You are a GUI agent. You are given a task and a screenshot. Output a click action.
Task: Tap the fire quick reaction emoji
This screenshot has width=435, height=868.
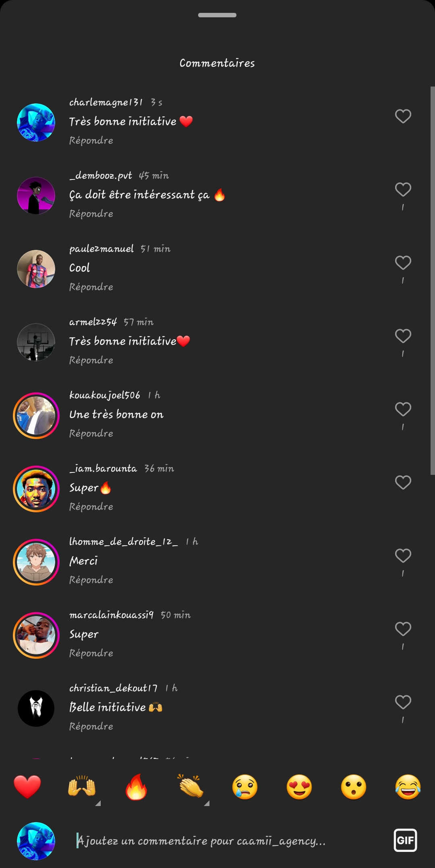tap(136, 787)
